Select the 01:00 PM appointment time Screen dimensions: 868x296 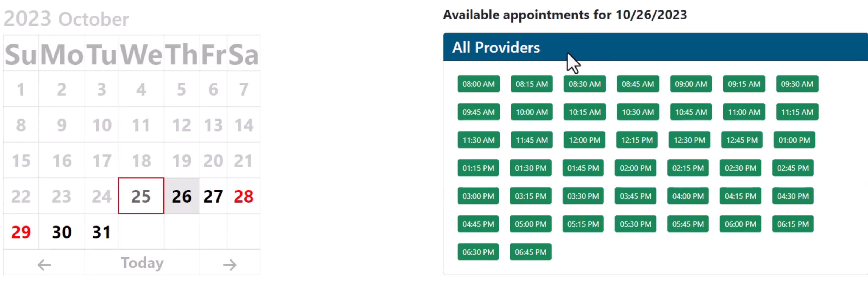794,140
